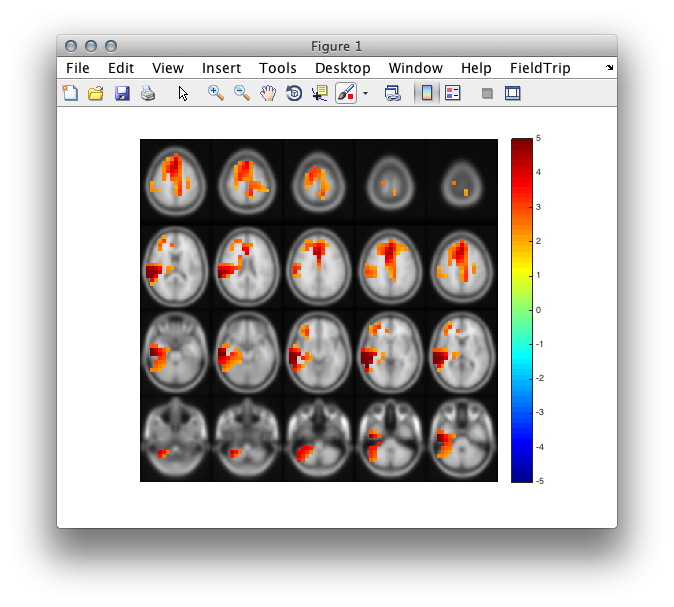Select the Edit Plot arrow tool

point(183,93)
